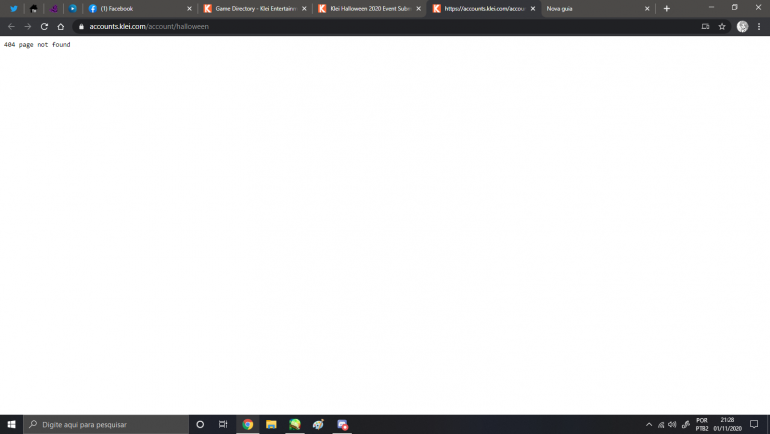Open Google Chrome from taskbar
The height and width of the screenshot is (434, 770).
[x=248, y=424]
